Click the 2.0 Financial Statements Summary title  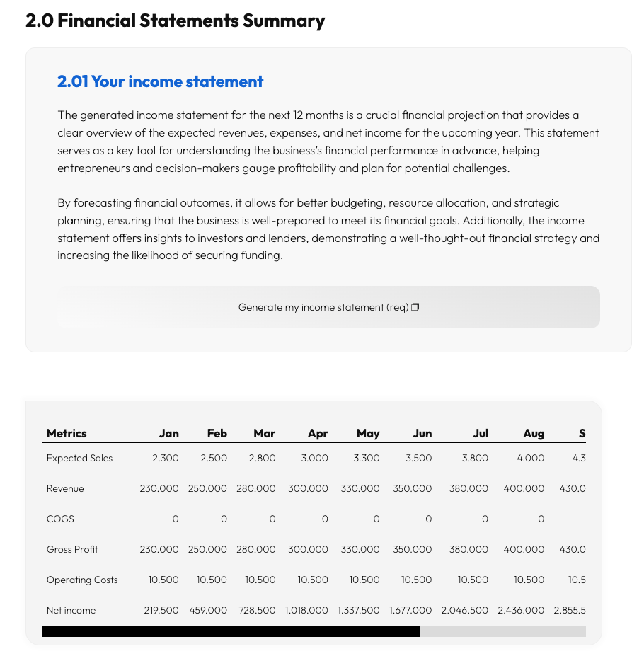pos(175,21)
